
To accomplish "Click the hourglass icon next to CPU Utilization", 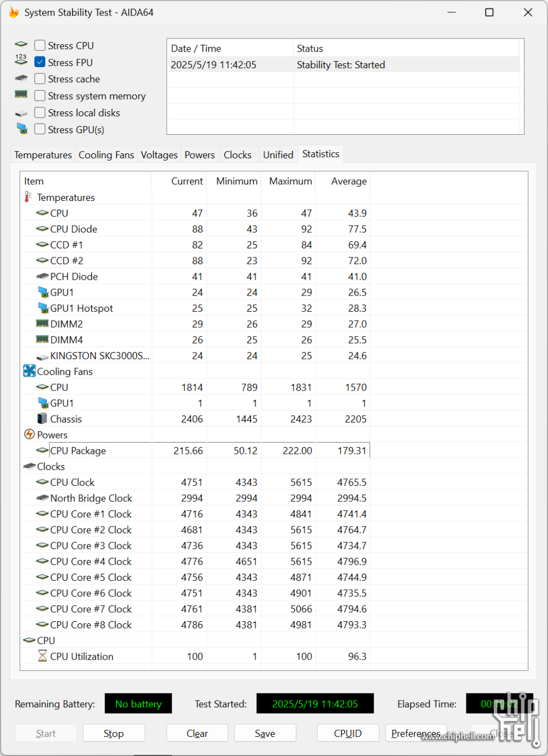I will (x=42, y=656).
